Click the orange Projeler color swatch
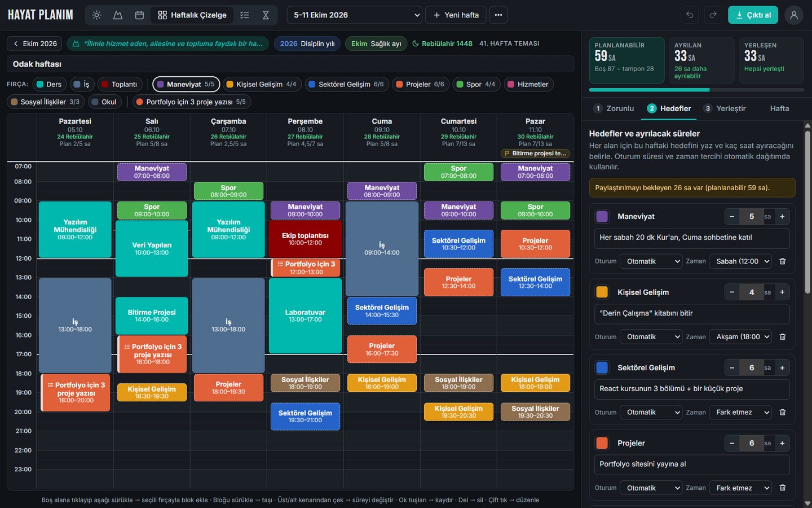Screen dimensions: 812x508 (x=602, y=444)
